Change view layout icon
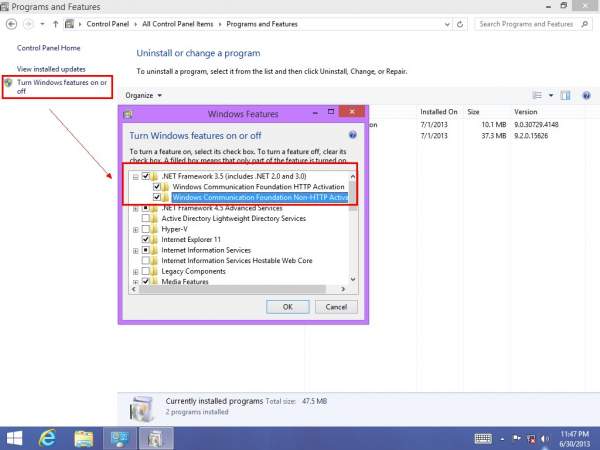 (x=537, y=95)
